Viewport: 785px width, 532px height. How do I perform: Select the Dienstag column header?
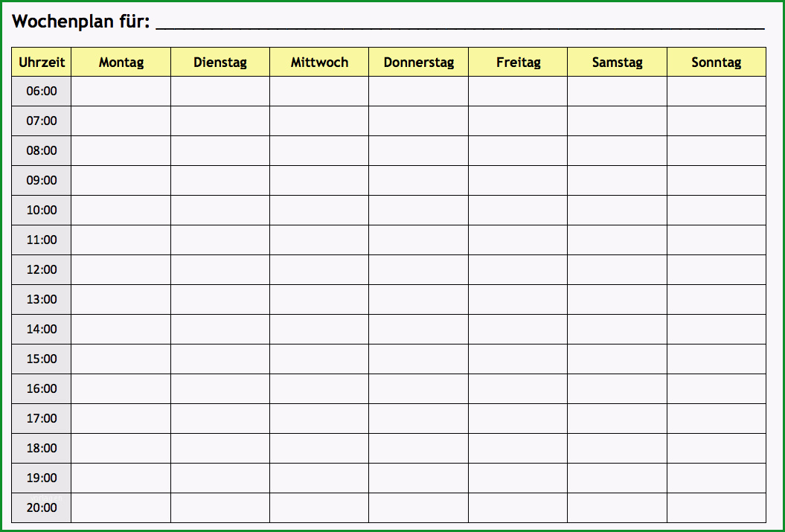(220, 62)
